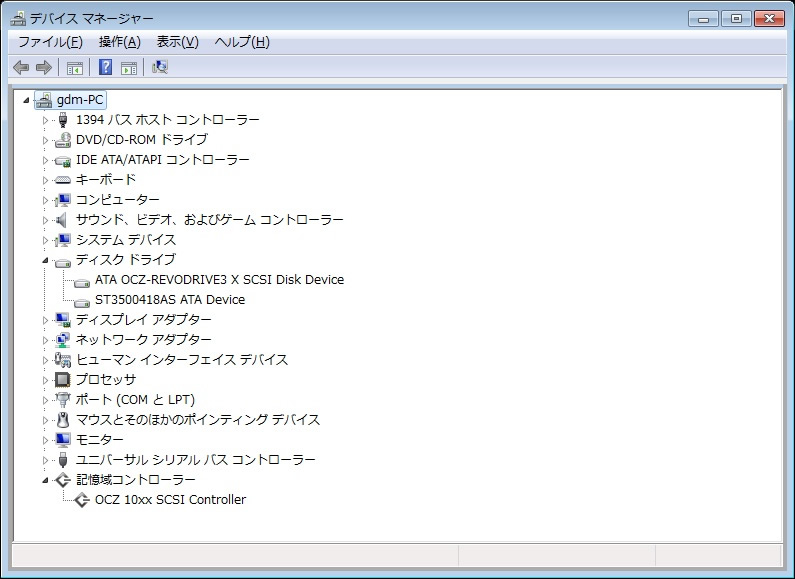Expand 1394 バス ホスト コントローラー node
The width and height of the screenshot is (795, 579).
(45, 120)
